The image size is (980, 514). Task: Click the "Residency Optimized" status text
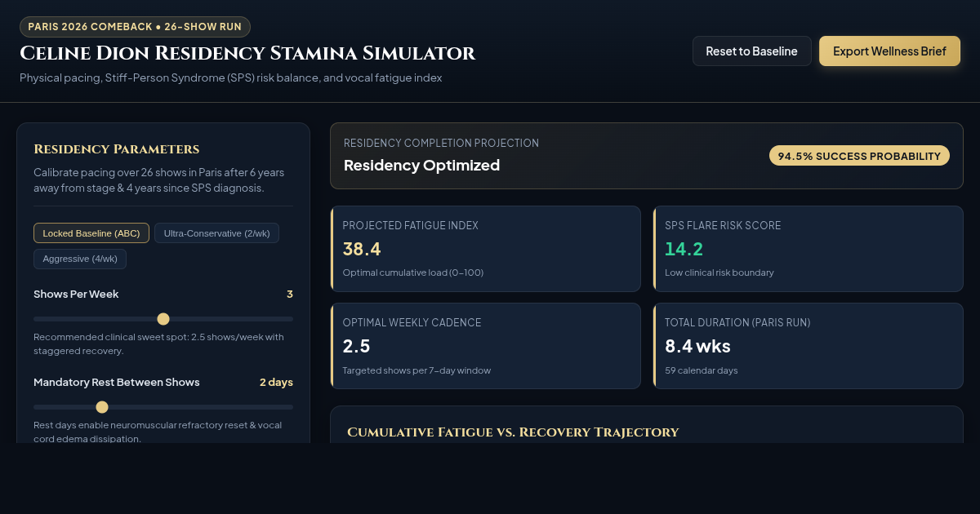pos(421,166)
